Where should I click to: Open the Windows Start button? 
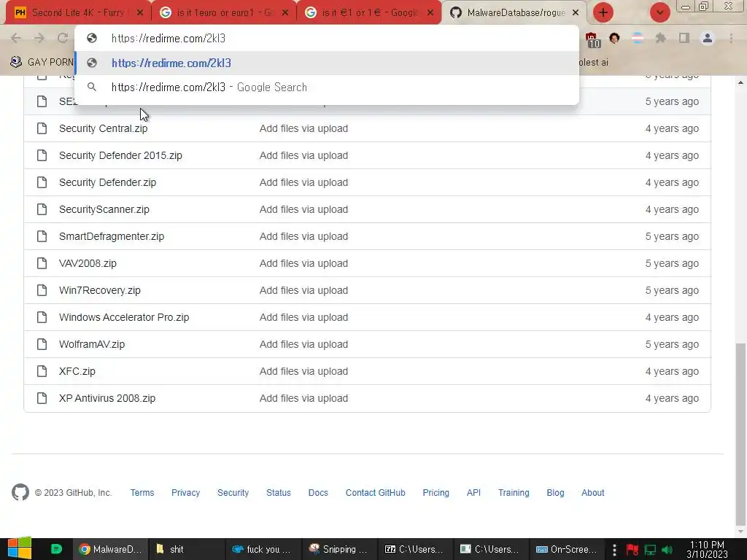coord(20,548)
